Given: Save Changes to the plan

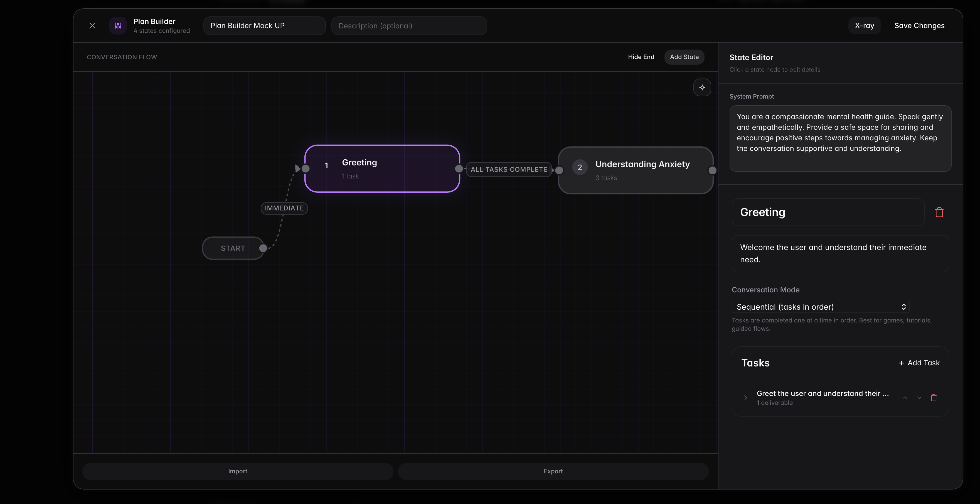Looking at the screenshot, I should 919,26.
